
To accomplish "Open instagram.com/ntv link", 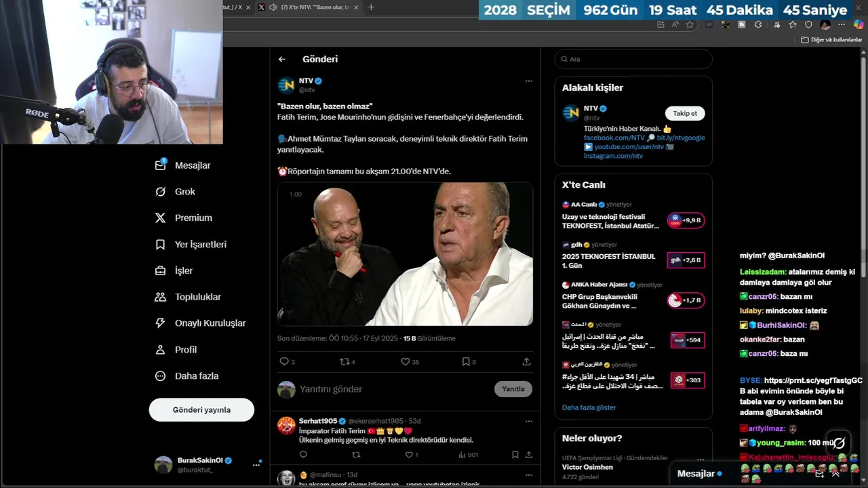I will (x=613, y=156).
